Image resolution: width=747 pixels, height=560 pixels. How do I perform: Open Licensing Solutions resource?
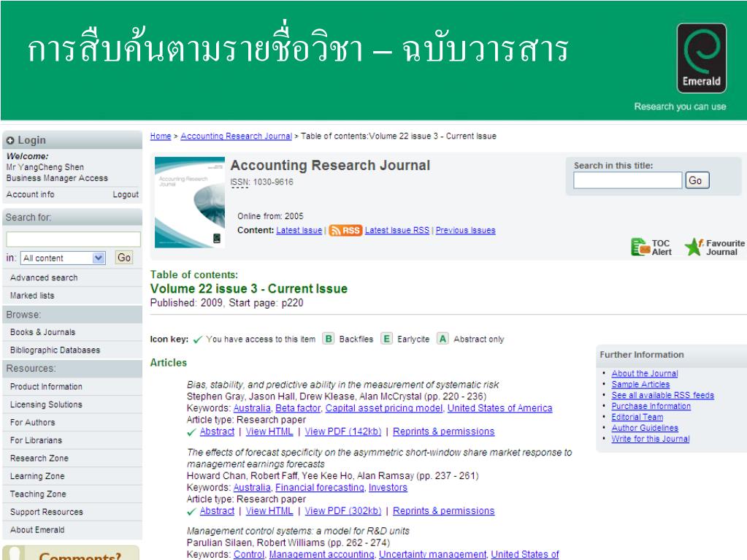pos(46,404)
